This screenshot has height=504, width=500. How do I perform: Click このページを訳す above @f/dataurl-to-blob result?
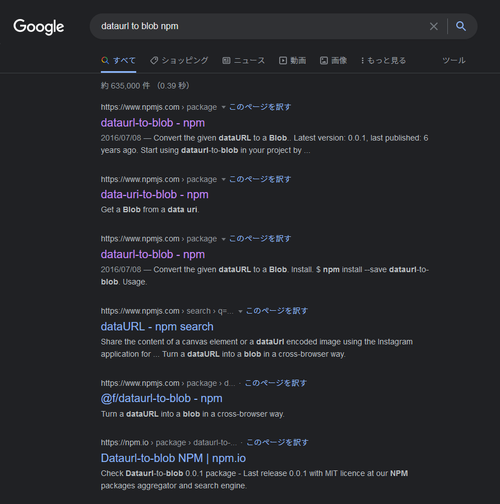[x=276, y=383]
